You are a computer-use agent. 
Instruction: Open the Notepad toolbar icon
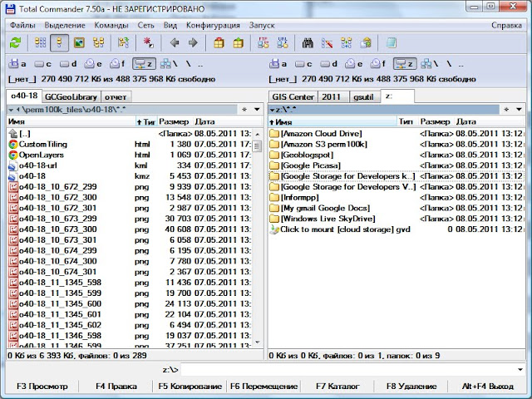(392, 43)
